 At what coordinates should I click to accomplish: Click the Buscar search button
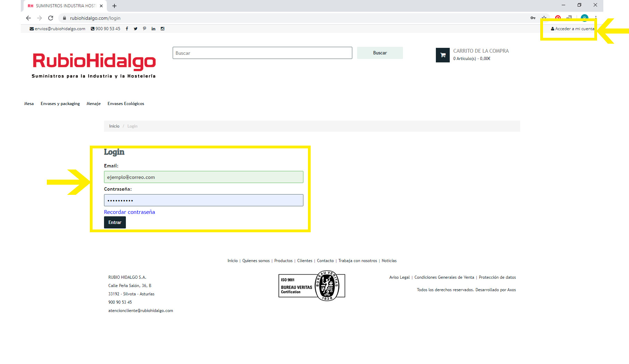coord(380,53)
